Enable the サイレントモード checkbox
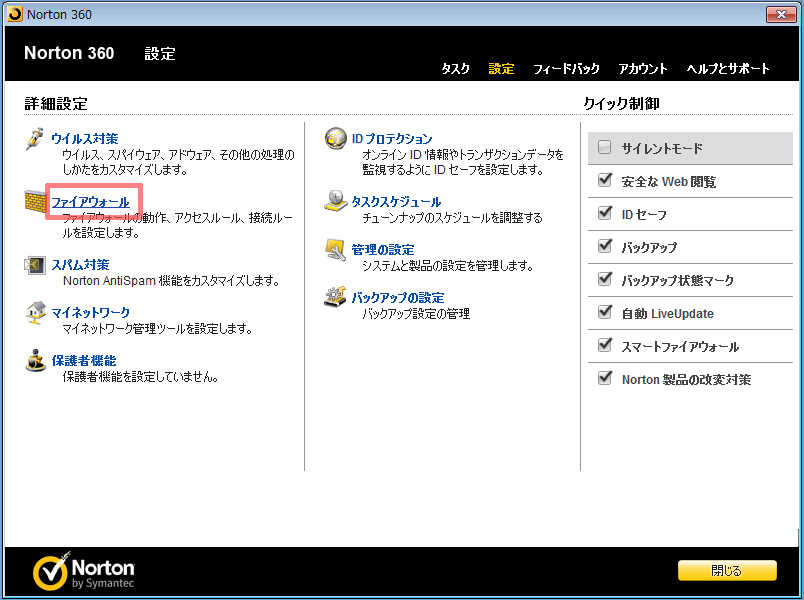The image size is (804, 600). (605, 148)
